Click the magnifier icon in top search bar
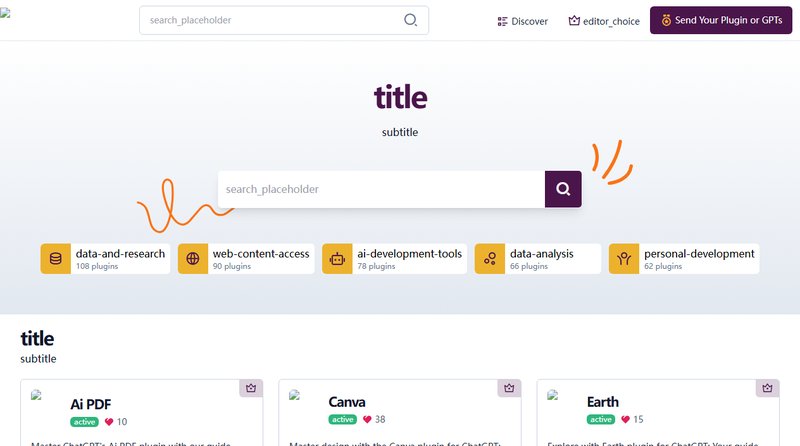Viewport: 800px width, 446px height. [411, 20]
